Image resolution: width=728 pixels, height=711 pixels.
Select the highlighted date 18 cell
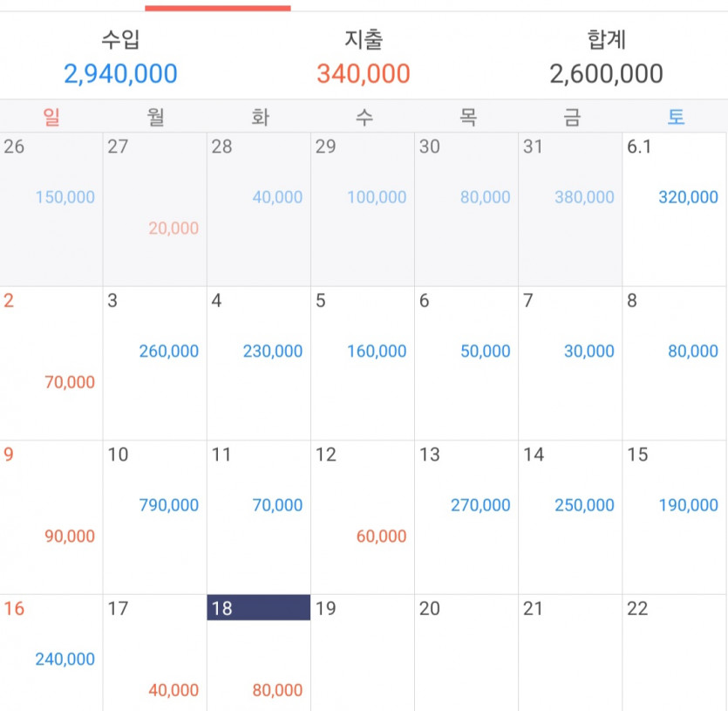(259, 653)
